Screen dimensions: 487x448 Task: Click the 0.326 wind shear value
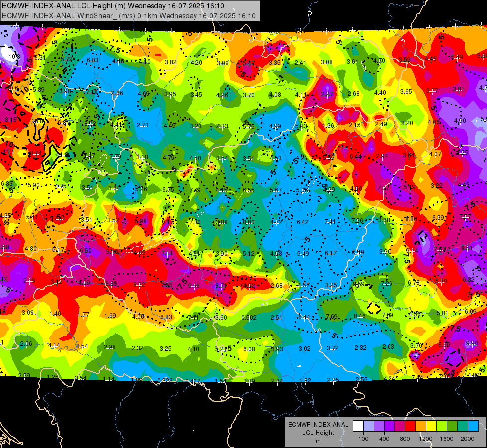click(x=165, y=381)
